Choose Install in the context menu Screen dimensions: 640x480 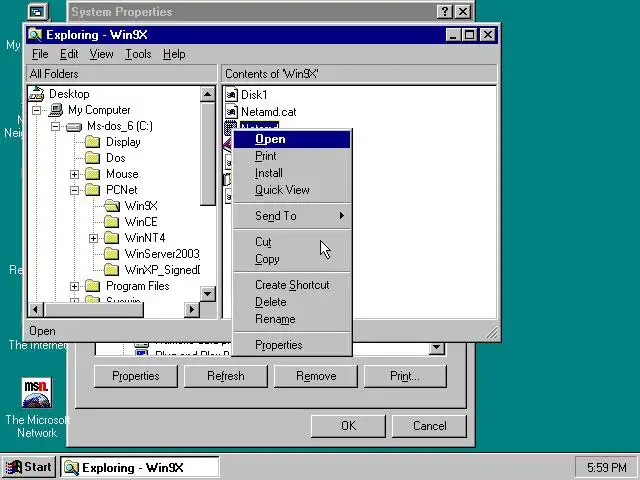(292, 173)
